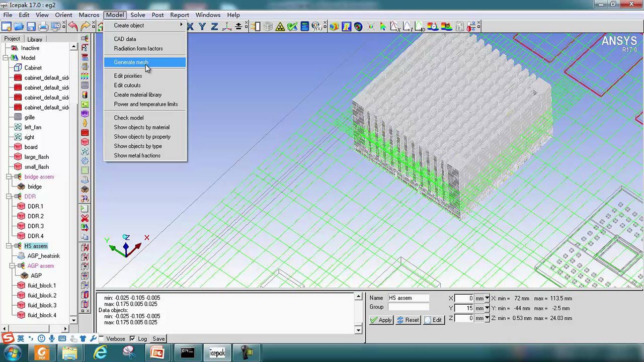644x362 pixels.
Task: Switch to the Library tab
Action: 35,39
